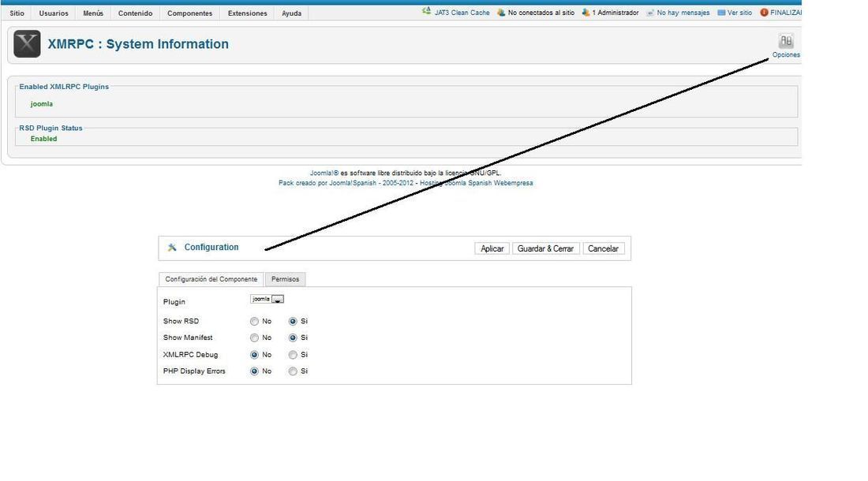Enable PHP Display Errors with Si
Viewport: 868px width, 481px height.
pos(293,371)
